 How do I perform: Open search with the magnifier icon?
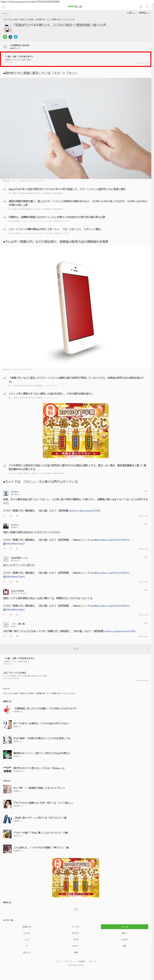[x=148, y=6]
